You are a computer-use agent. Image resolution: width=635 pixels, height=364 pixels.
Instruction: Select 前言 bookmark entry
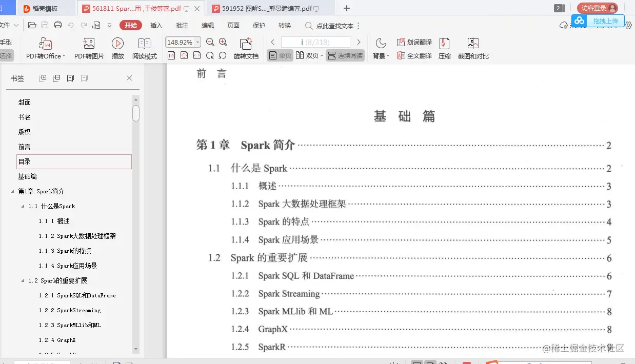point(25,147)
